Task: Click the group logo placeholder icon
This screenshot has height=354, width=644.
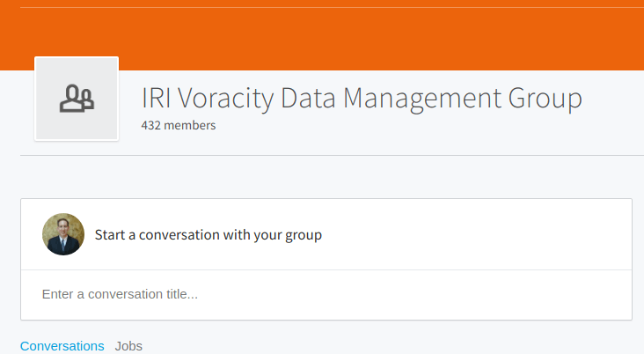Action: (x=77, y=99)
